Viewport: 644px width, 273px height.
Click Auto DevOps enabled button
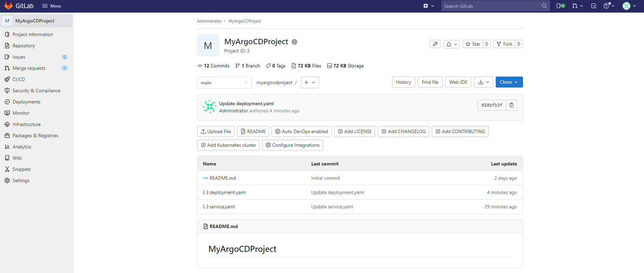(302, 131)
